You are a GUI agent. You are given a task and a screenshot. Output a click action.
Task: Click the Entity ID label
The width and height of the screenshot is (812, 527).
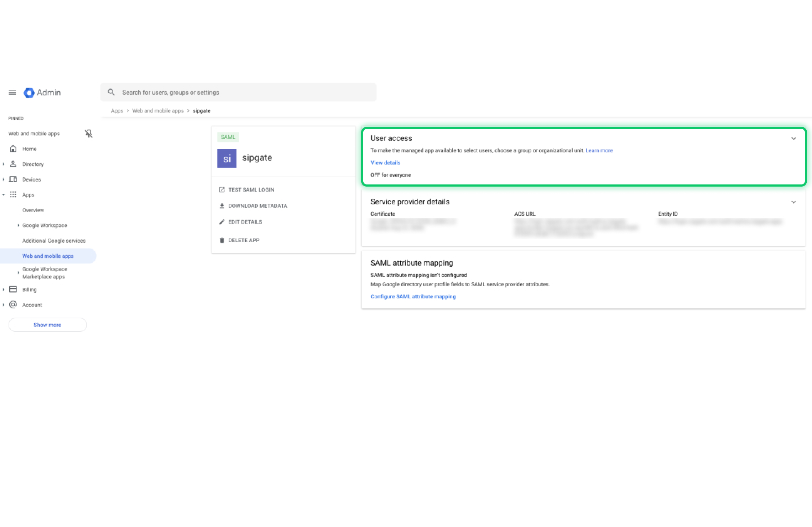[x=668, y=214]
